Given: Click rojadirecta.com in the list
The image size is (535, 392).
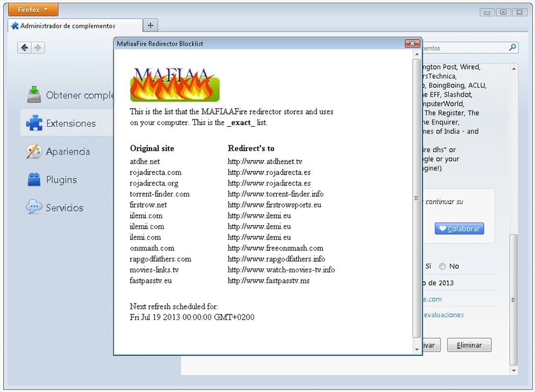Looking at the screenshot, I should point(156,172).
